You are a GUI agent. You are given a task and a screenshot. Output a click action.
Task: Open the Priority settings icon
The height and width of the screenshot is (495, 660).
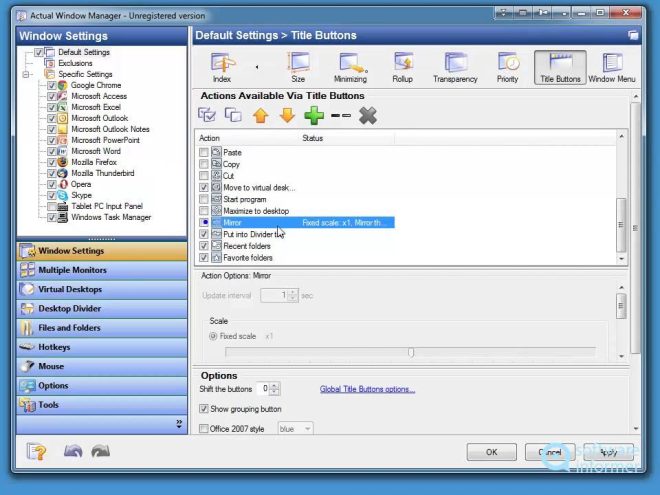pos(507,66)
